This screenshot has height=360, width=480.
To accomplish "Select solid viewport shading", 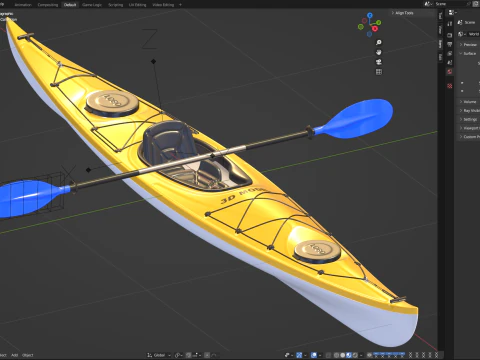I will [343, 355].
